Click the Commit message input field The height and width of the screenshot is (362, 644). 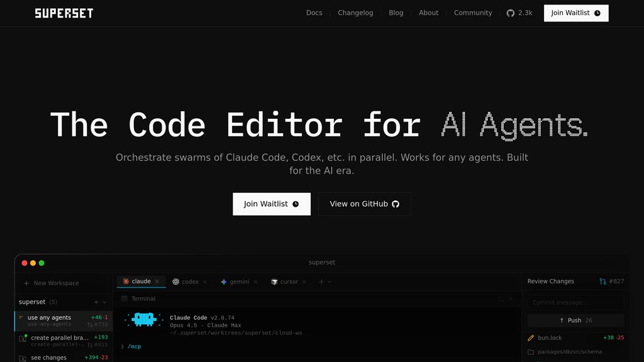pyautogui.click(x=575, y=302)
